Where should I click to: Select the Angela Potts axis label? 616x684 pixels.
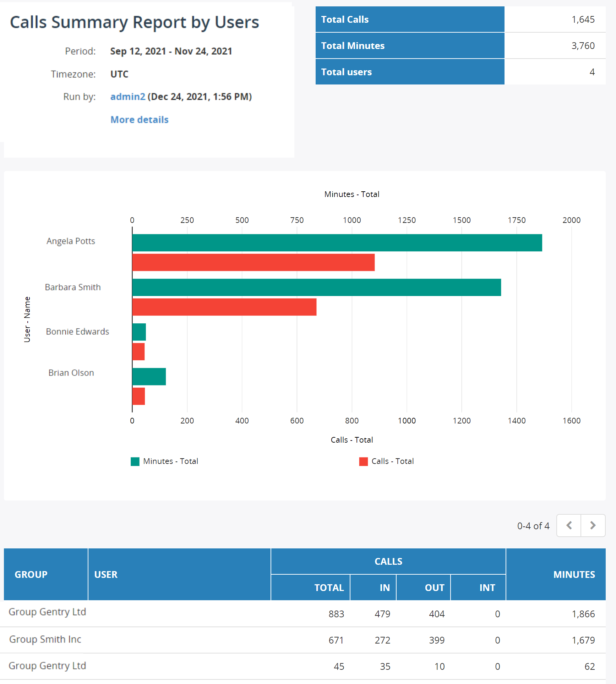tap(71, 241)
